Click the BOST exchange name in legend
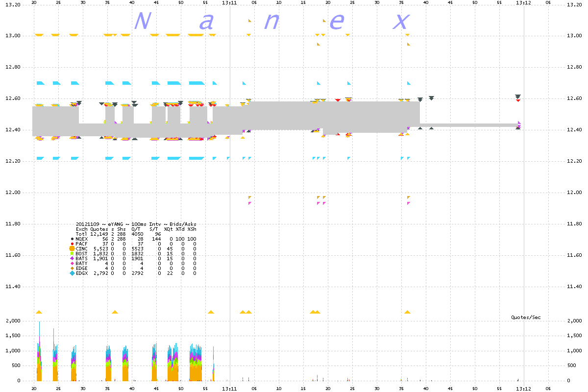The height and width of the screenshot is (392, 588). pos(81,254)
